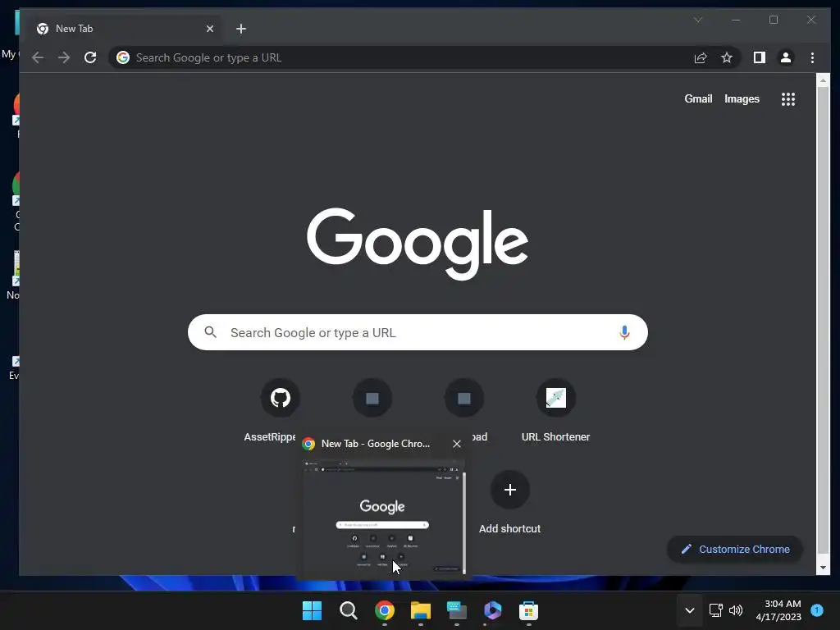The width and height of the screenshot is (840, 630).
Task: Open the second shortcut tile after AssetRipper
Action: coord(372,398)
